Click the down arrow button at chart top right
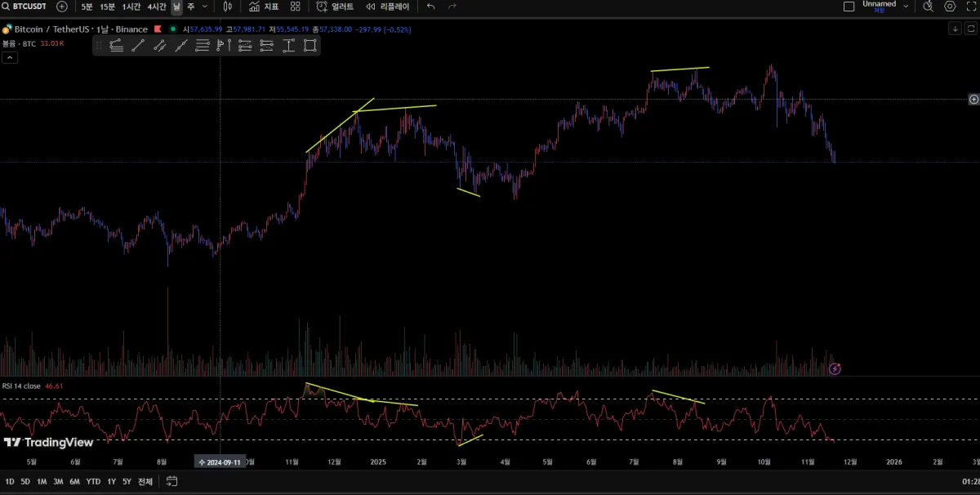The height and width of the screenshot is (495, 980). pyautogui.click(x=955, y=29)
